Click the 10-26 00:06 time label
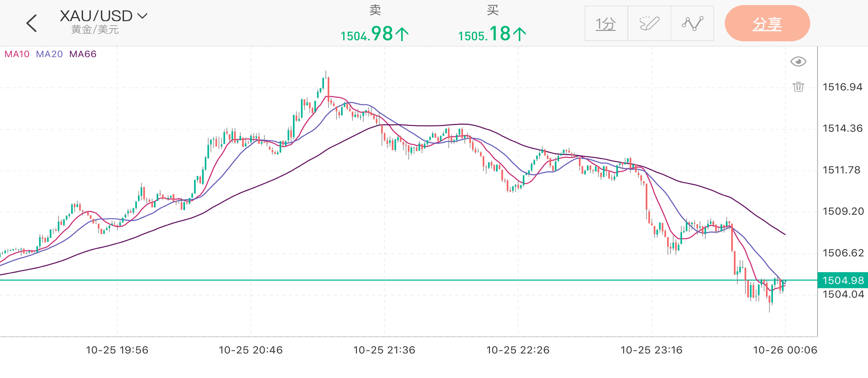Image resolution: width=868 pixels, height=378 pixels. (x=785, y=350)
